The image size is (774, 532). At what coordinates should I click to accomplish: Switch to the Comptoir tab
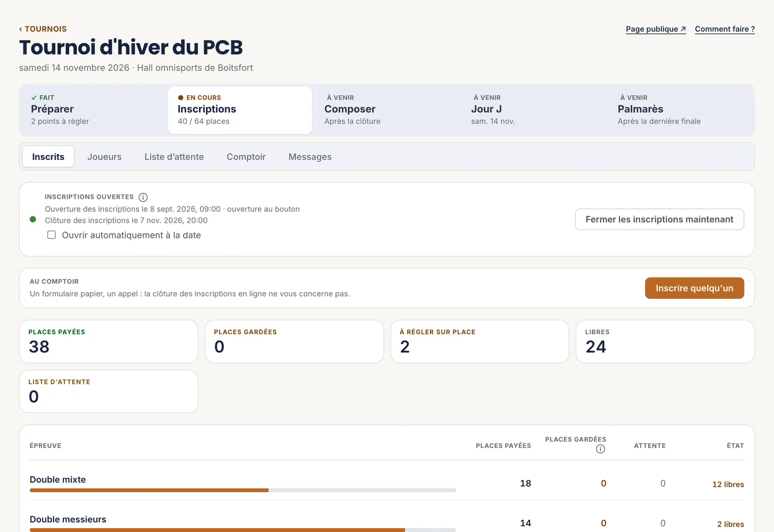(x=246, y=157)
